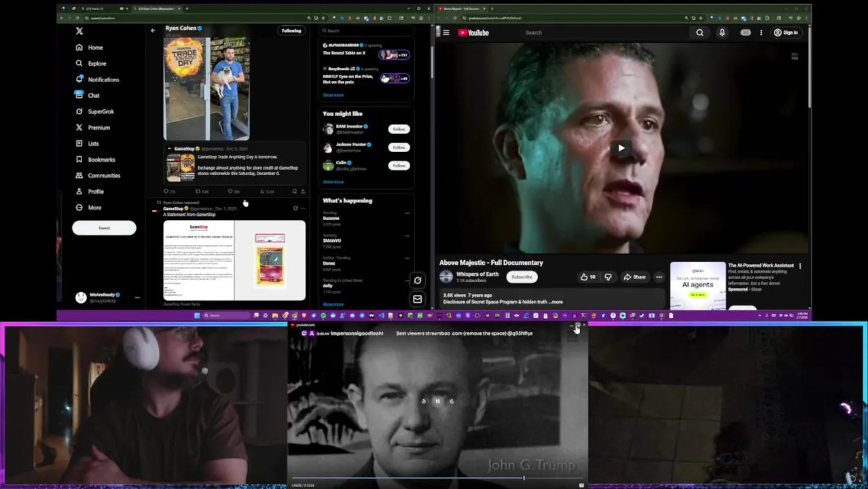Open options for the Suzanne trending topic
Viewport: 868px width, 489px height.
click(407, 213)
